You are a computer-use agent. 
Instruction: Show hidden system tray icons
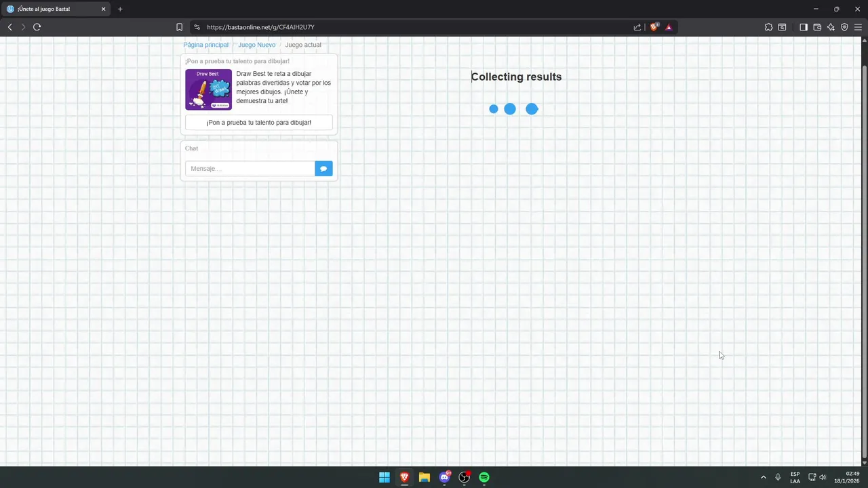pyautogui.click(x=763, y=477)
